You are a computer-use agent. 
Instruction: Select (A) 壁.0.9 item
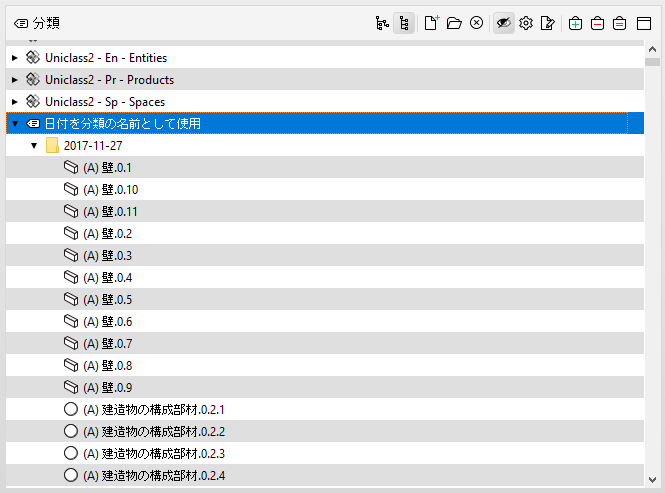pos(325,388)
